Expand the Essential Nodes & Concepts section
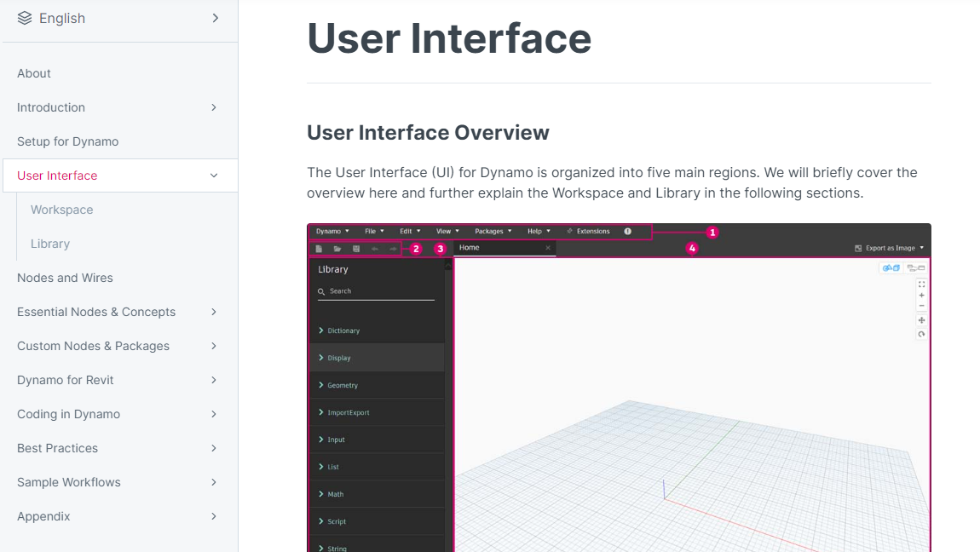This screenshot has width=980, height=552. [x=214, y=312]
